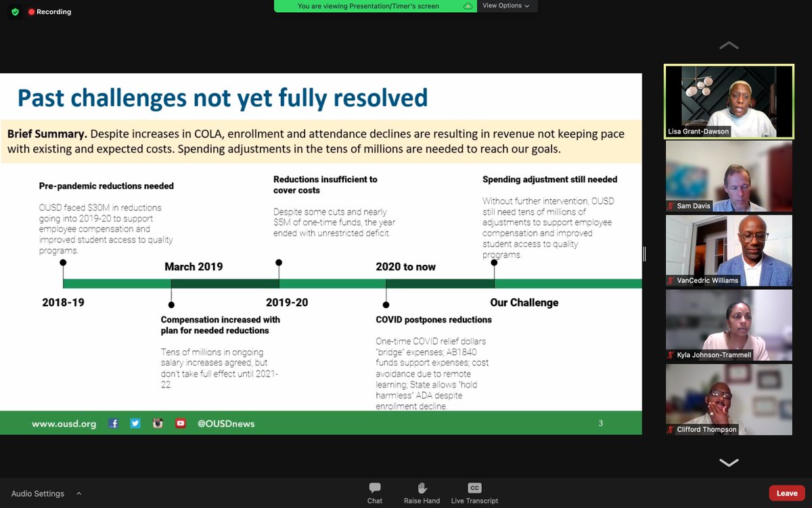Click the red Recording indicator
The height and width of the screenshot is (508, 812).
(x=49, y=12)
